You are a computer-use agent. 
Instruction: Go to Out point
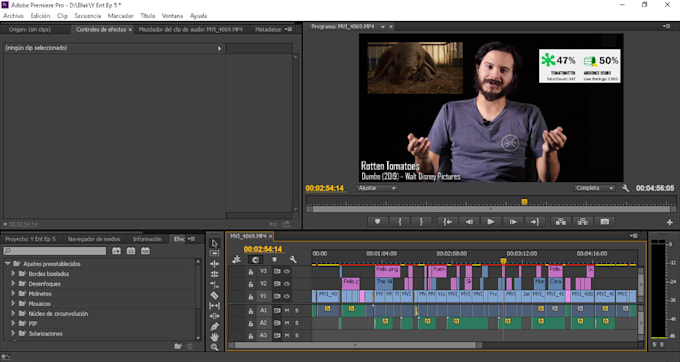point(535,222)
